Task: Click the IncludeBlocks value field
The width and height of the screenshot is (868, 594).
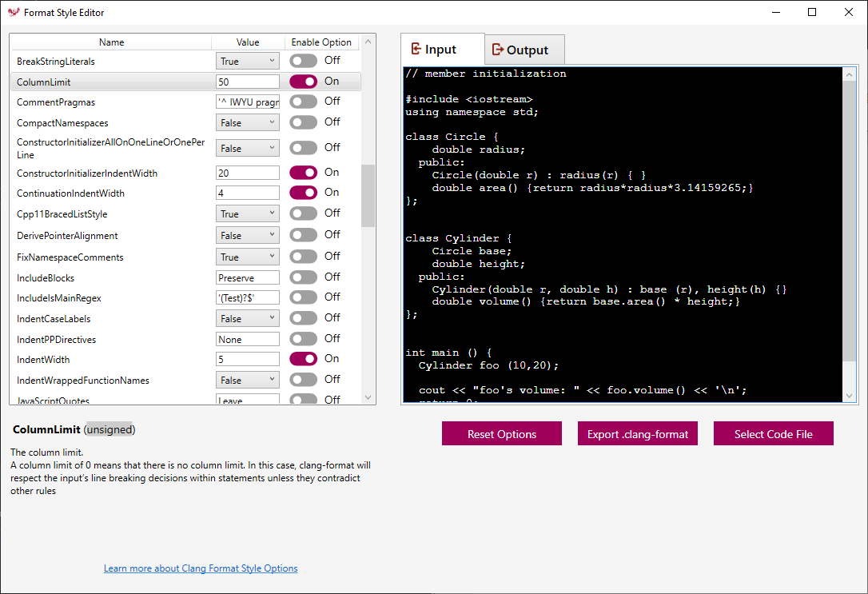Action: click(x=248, y=277)
